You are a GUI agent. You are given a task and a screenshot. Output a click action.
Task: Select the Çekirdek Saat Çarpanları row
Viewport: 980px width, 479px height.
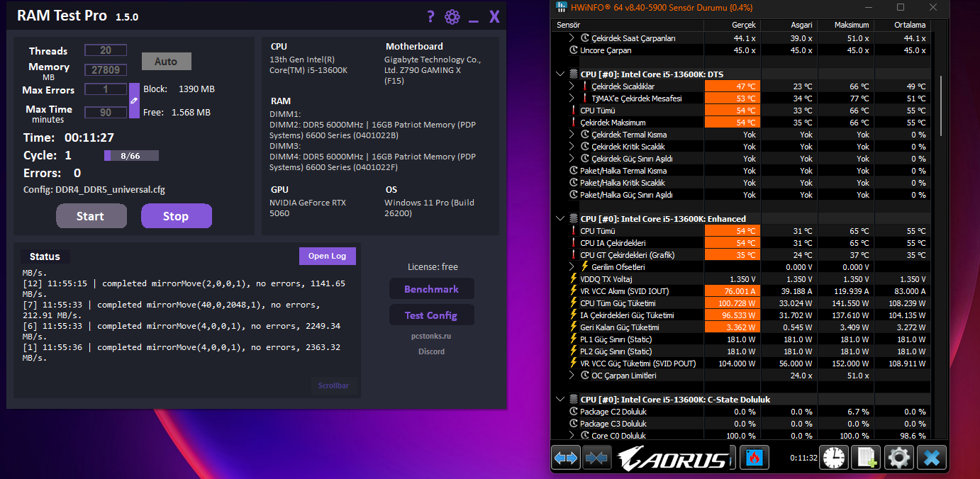pos(741,38)
